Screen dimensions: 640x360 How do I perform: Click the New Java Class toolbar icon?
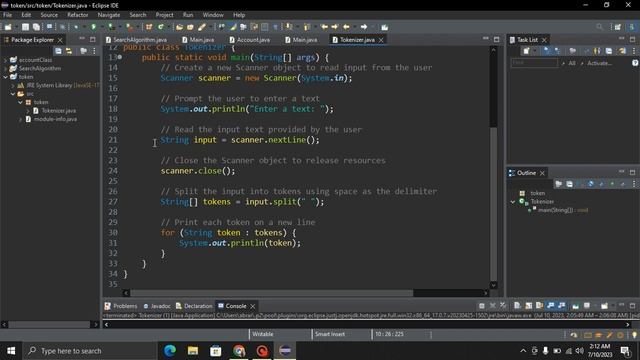click(161, 27)
